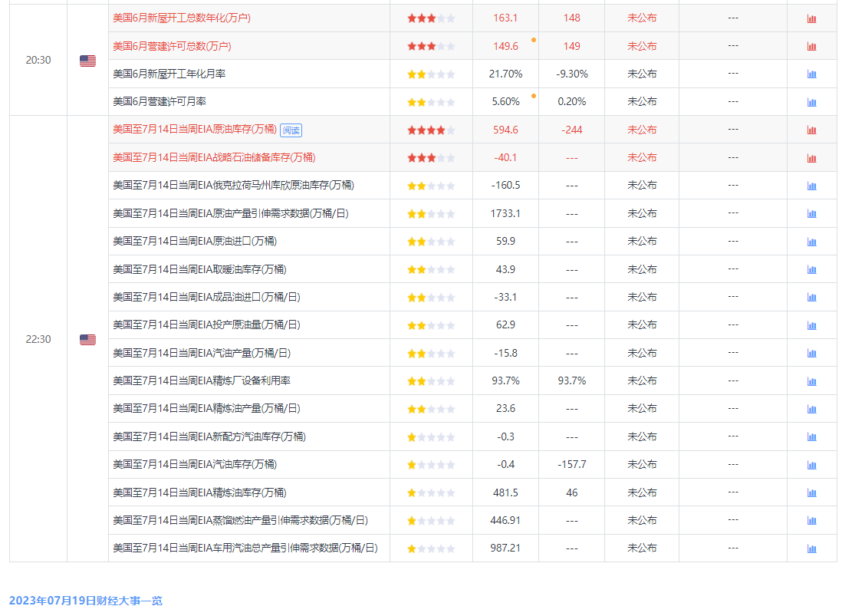Viewport: 842px width, 616px height.
Task: Open indicator 美国至7月14日当周EIA战略石油储备库存(万桶)
Action: (x=214, y=157)
